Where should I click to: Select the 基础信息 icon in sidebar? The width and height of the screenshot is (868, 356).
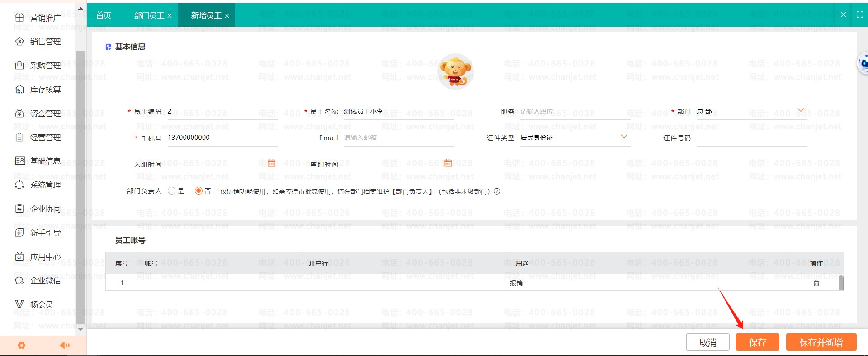click(x=19, y=161)
